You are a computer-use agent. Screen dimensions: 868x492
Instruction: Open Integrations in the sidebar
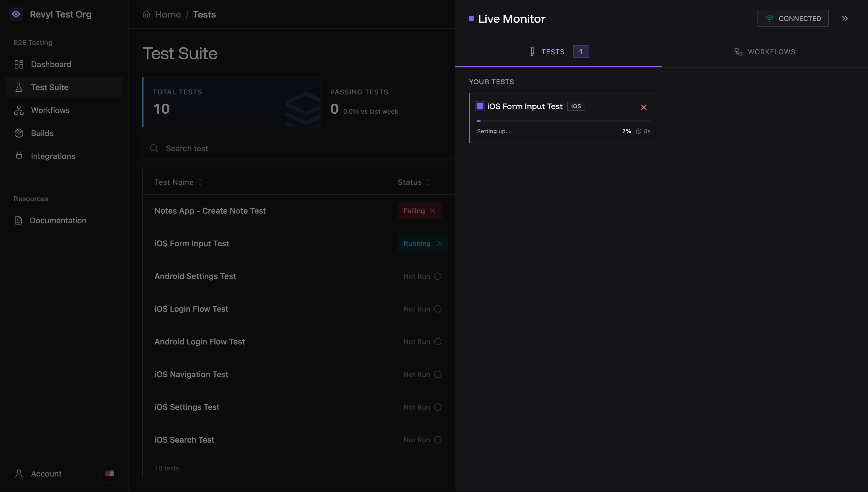(x=53, y=156)
